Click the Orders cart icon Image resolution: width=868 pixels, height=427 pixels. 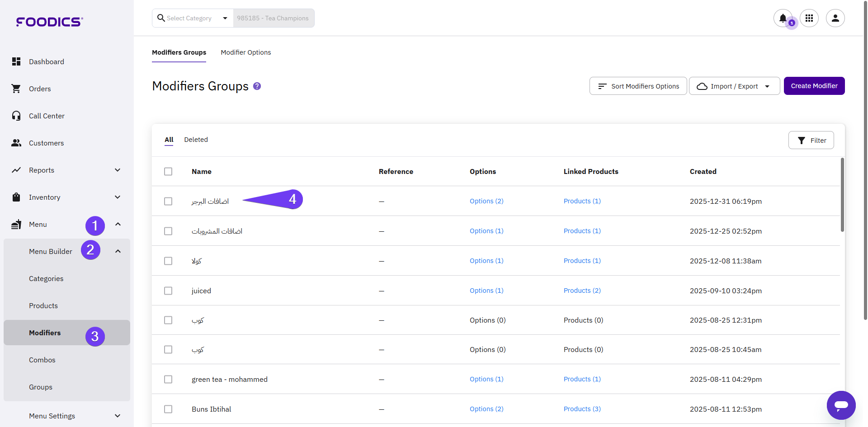pos(16,89)
